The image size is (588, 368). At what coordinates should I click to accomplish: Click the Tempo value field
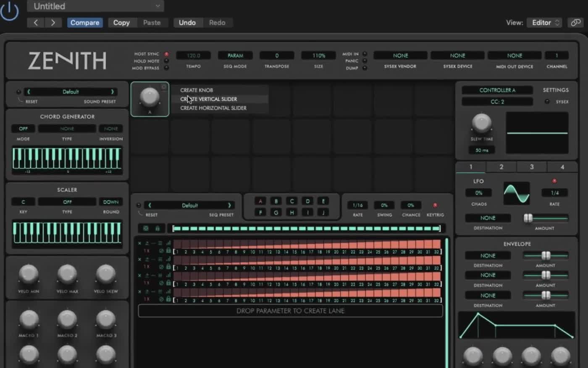193,55
